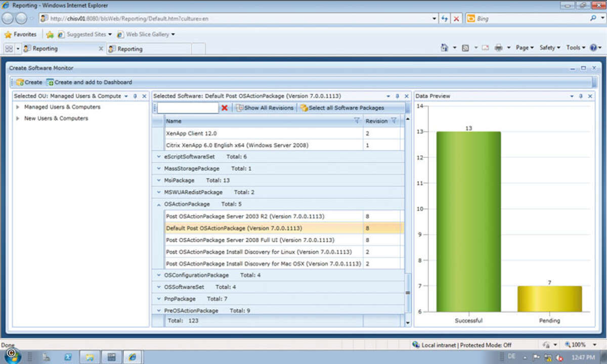Expand the MSWUARedistPackage group
This screenshot has height=364, width=607.
159,192
